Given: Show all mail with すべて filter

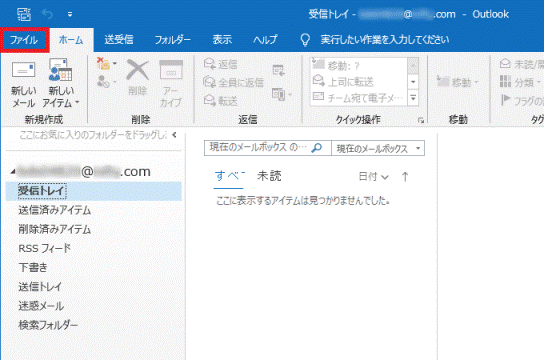Looking at the screenshot, I should coord(229,176).
